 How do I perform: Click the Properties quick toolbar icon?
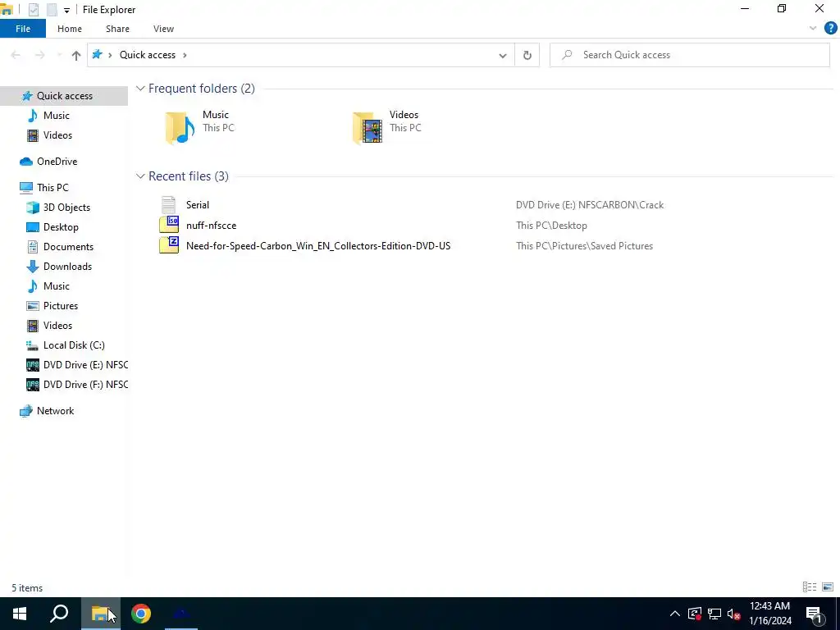34,10
